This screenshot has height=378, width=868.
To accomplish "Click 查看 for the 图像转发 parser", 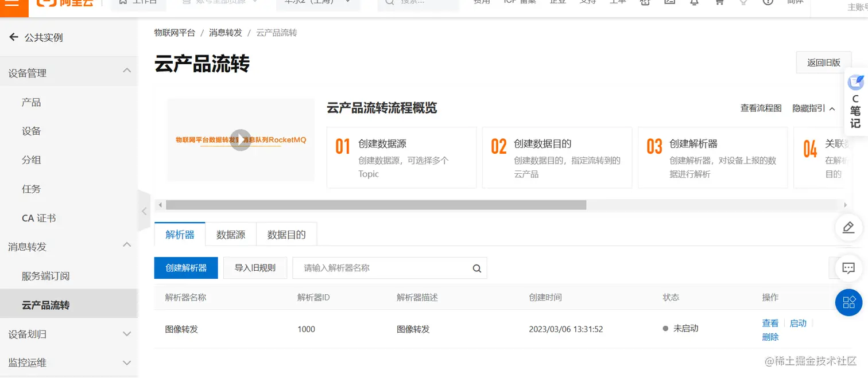I will [x=770, y=324].
